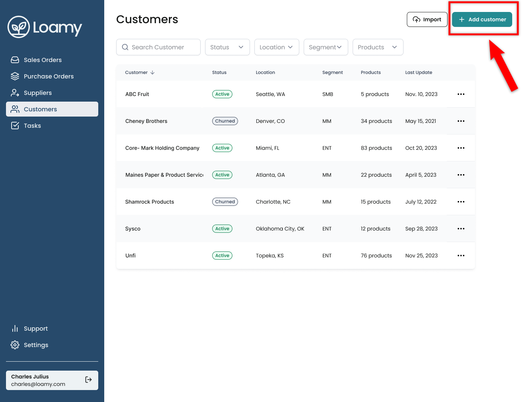Click the Active badge for ABC Fruit
532x402 pixels.
tap(222, 94)
